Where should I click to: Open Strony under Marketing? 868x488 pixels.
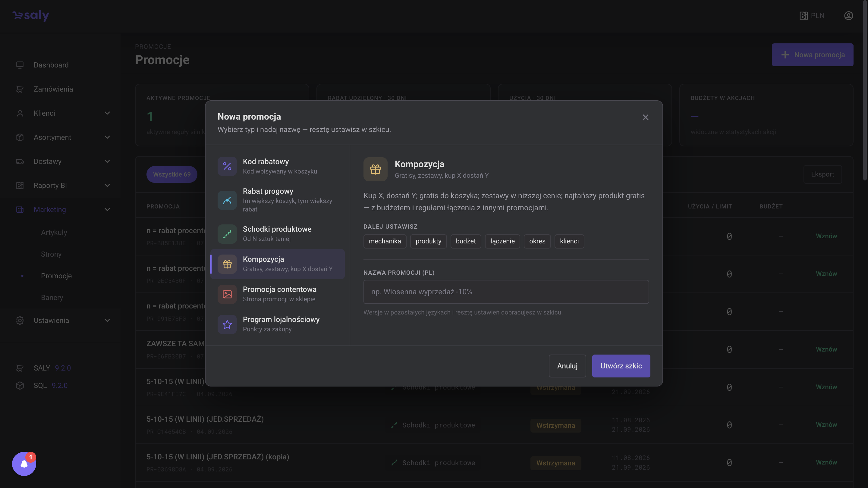(x=51, y=254)
